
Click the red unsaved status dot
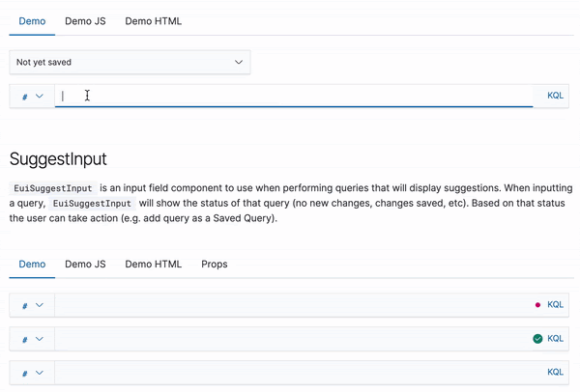click(x=537, y=305)
